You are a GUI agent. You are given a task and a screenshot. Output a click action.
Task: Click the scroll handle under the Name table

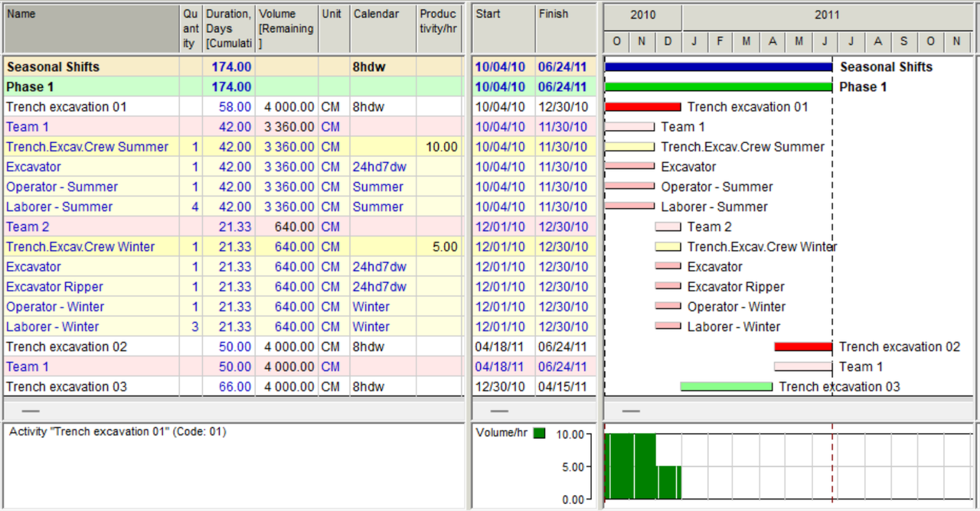31,410
